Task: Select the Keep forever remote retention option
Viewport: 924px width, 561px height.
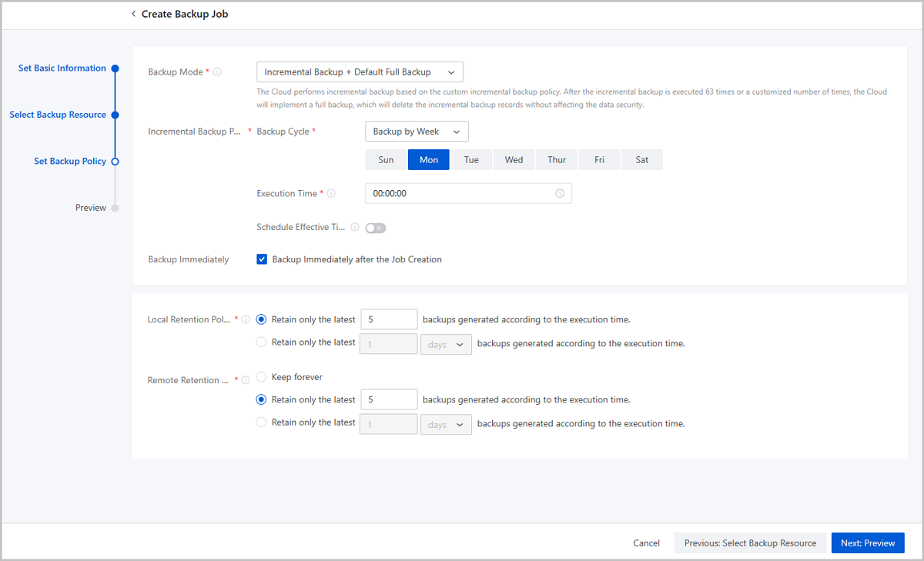Action: pyautogui.click(x=262, y=377)
